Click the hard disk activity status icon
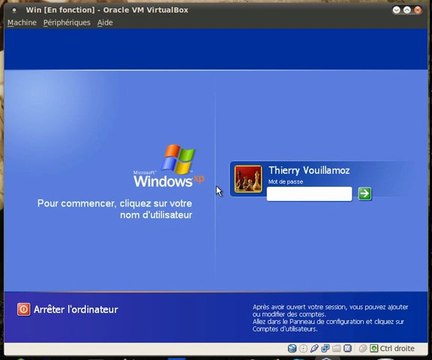Screen dimensions: 432x360 click(x=292, y=348)
